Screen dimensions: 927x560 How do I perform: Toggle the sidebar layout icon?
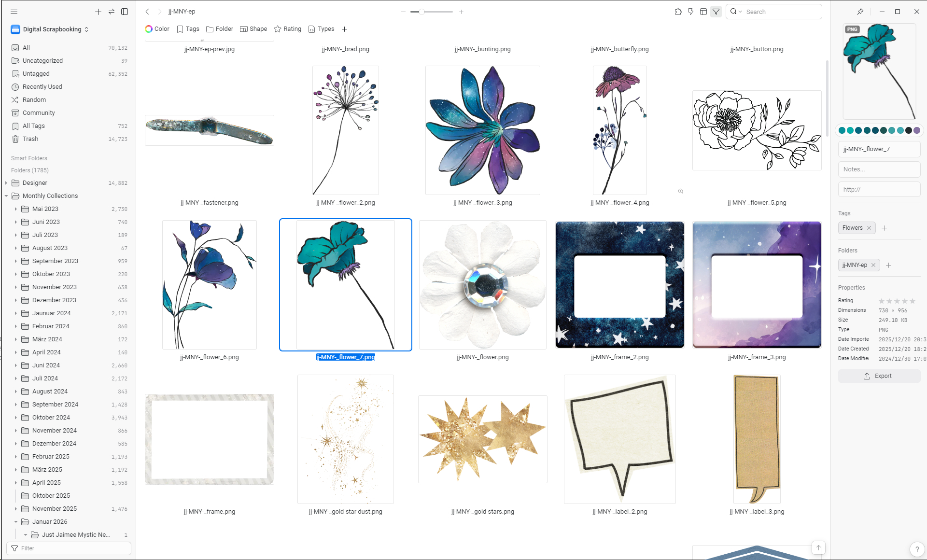[125, 12]
